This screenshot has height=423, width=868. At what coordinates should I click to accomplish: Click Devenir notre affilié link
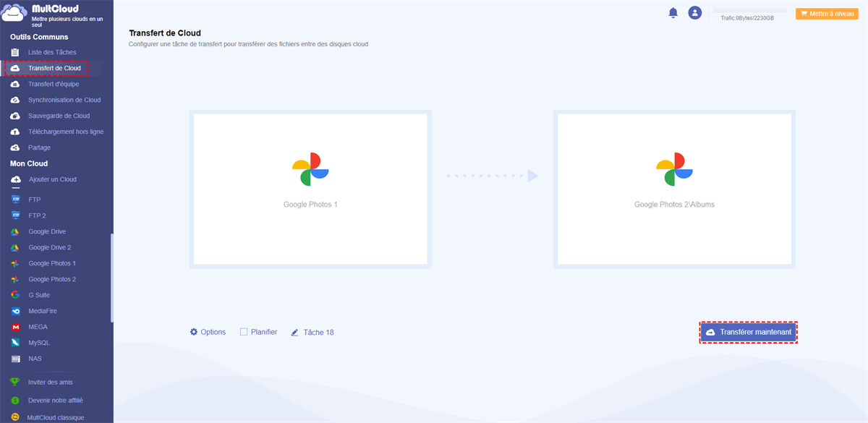(x=56, y=400)
